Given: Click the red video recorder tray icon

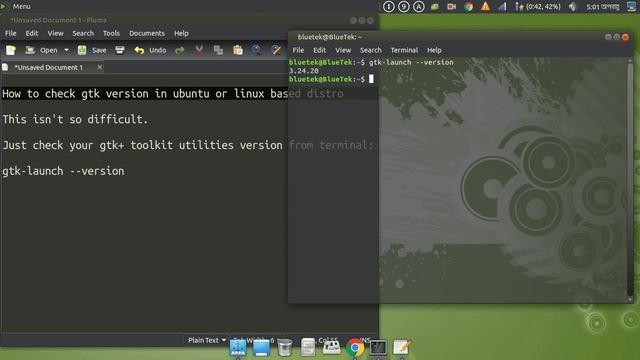Looking at the screenshot, I should (x=451, y=7).
